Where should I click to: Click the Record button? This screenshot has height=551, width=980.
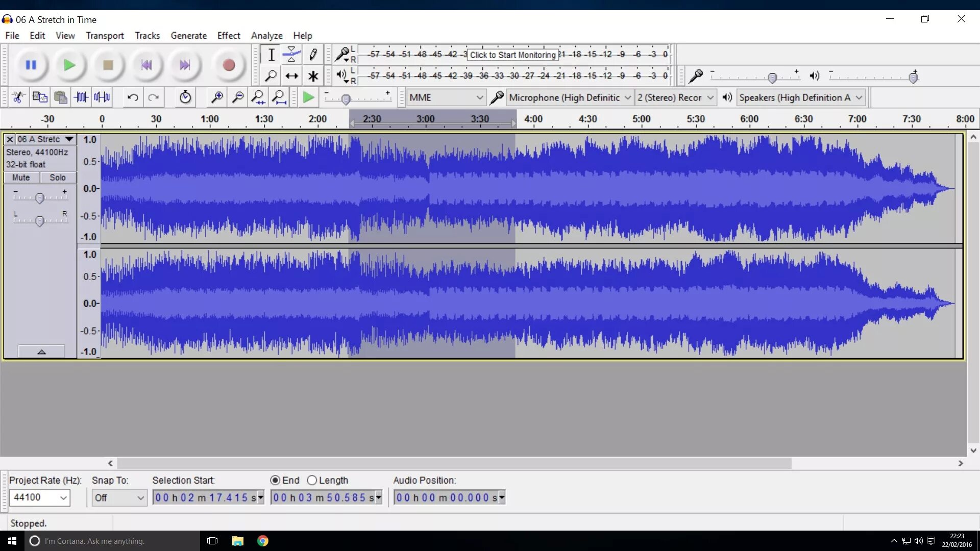[228, 65]
